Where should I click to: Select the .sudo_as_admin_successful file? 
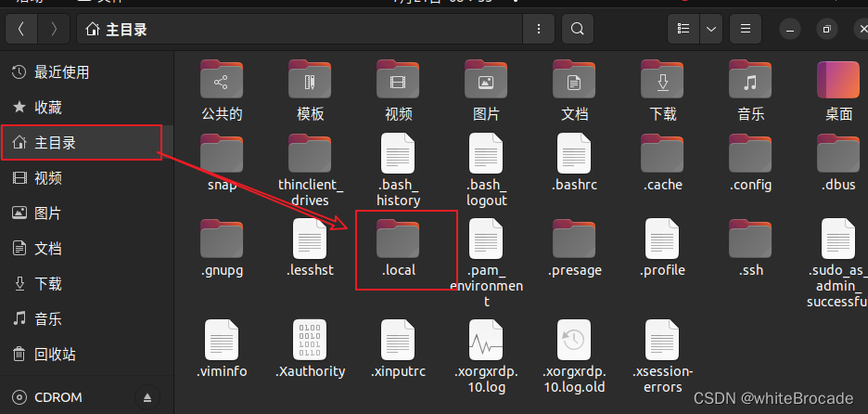(838, 239)
